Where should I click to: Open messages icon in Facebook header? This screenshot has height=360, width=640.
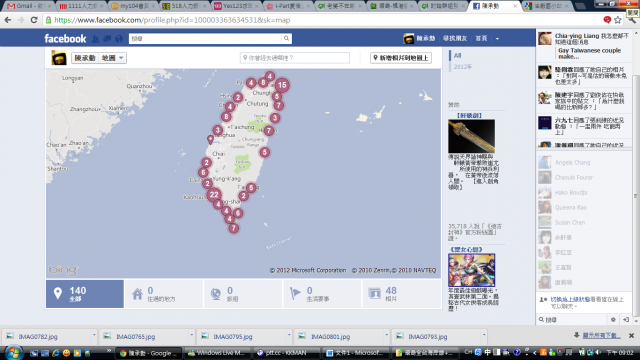pyautogui.click(x=107, y=39)
